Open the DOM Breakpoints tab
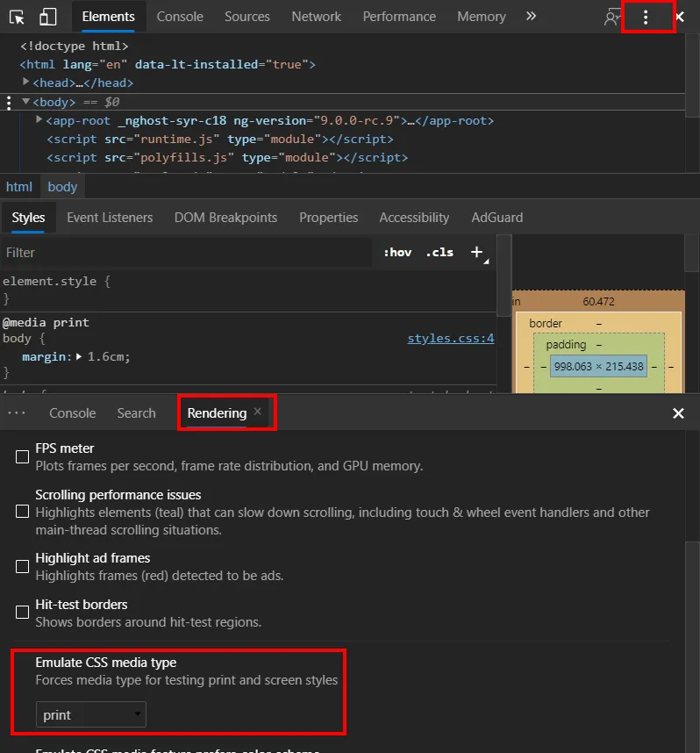 (x=225, y=218)
